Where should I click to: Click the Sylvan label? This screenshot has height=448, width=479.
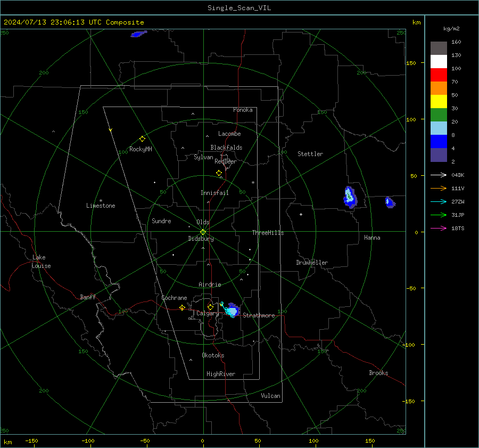(203, 157)
